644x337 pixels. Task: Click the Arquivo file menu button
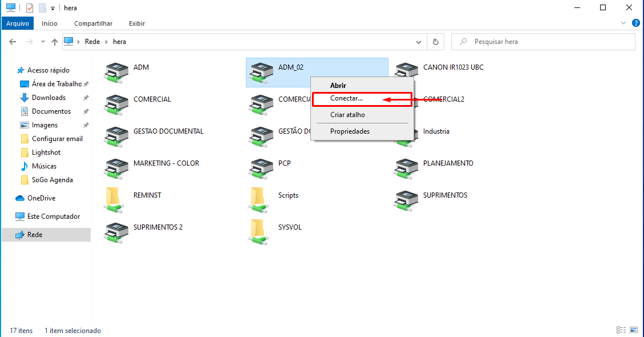click(x=18, y=23)
